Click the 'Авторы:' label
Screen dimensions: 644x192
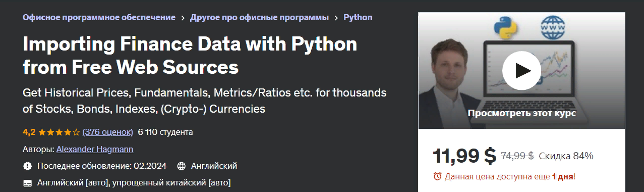tap(39, 149)
